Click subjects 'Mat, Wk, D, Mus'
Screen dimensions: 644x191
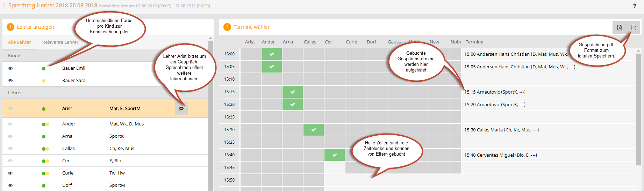coord(127,124)
